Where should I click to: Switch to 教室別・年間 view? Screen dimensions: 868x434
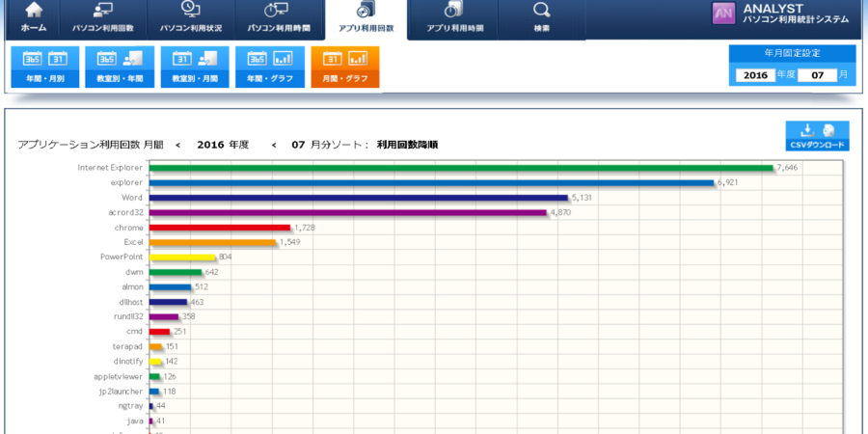121,66
